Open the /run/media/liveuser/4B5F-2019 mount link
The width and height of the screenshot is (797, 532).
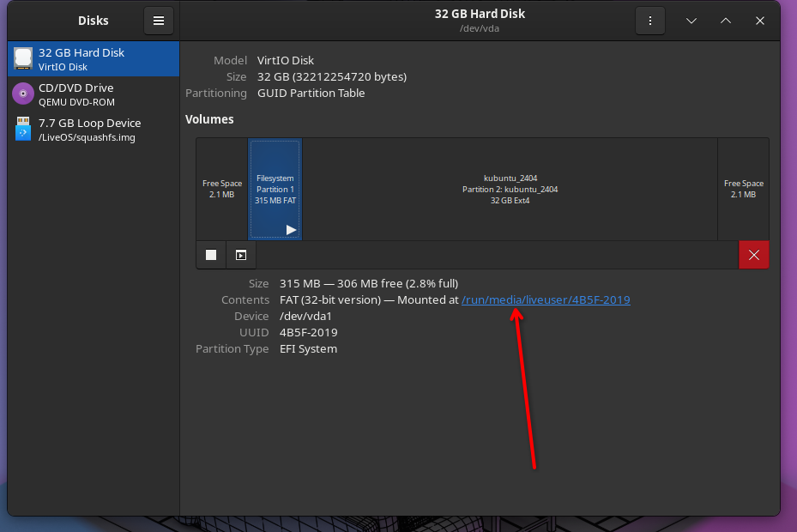click(546, 299)
